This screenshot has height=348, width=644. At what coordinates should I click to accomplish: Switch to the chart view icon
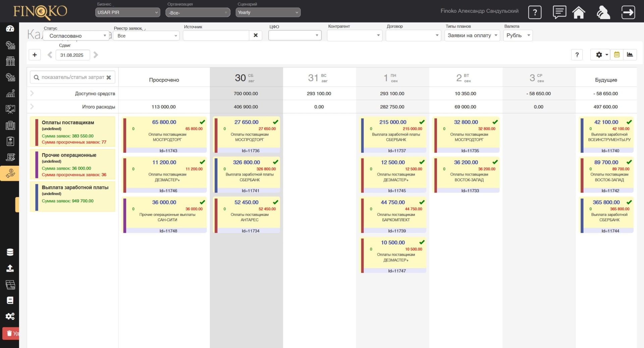pos(630,55)
